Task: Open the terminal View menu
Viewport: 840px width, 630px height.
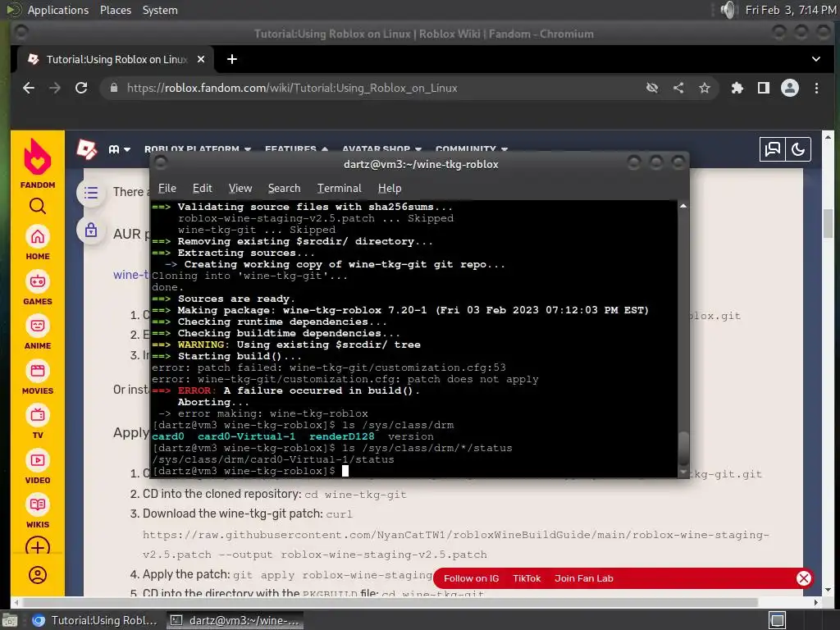Action: 240,188
